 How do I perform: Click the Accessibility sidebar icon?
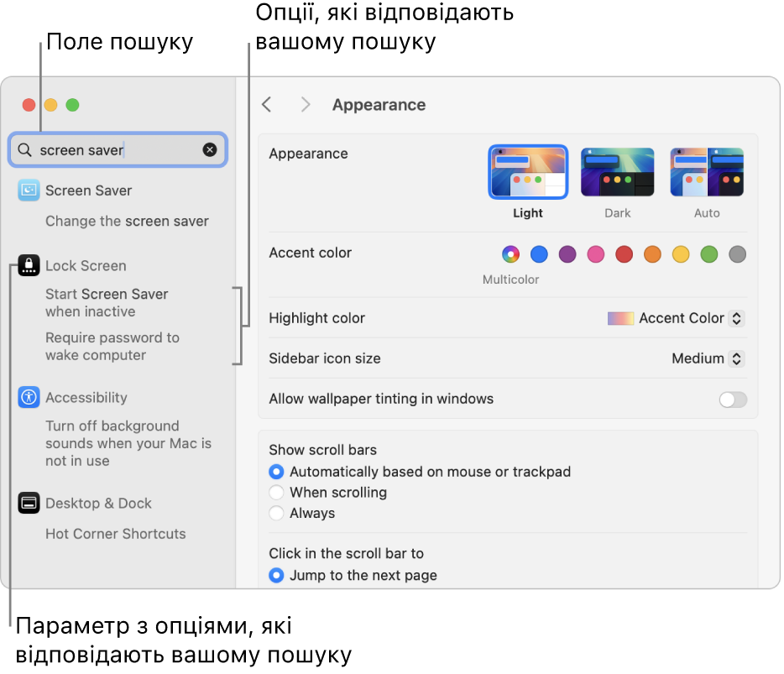[x=29, y=398]
